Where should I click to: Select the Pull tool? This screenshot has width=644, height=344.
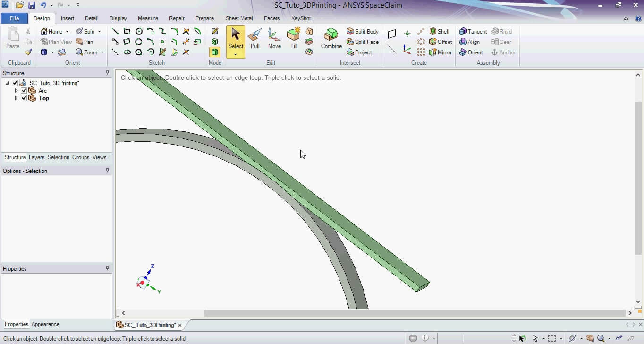(255, 39)
